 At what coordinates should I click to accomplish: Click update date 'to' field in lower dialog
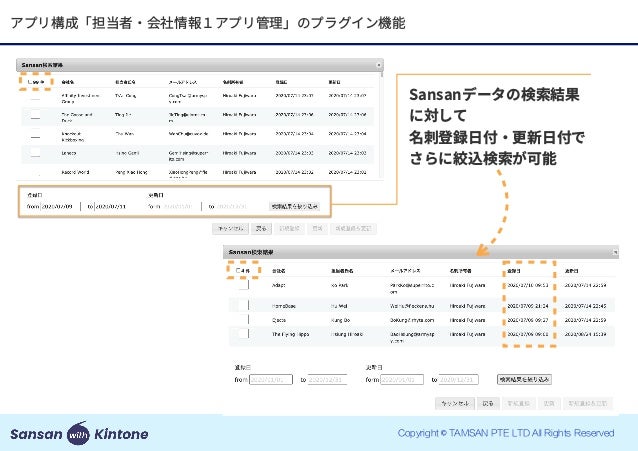pyautogui.click(x=458, y=379)
